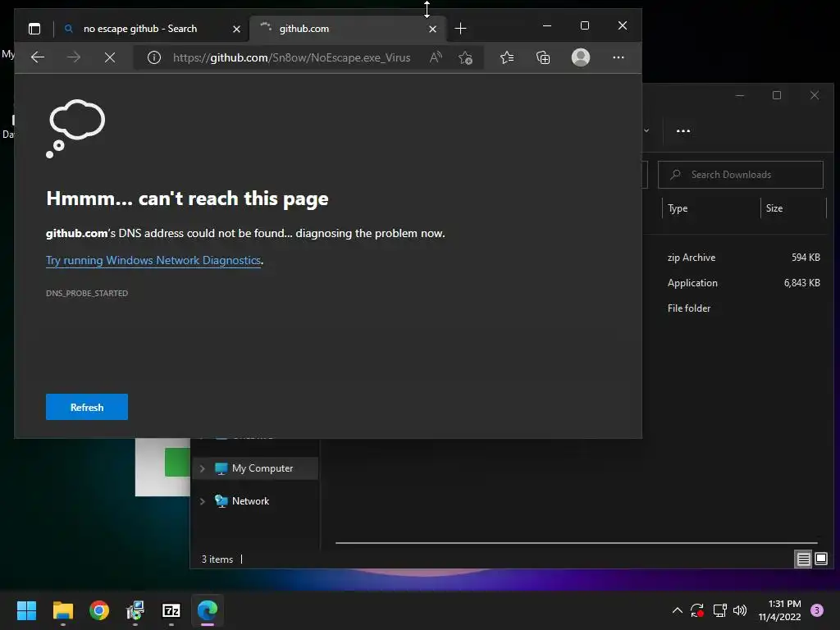
Task: Switch to large icons view in File Explorer
Action: point(821,559)
